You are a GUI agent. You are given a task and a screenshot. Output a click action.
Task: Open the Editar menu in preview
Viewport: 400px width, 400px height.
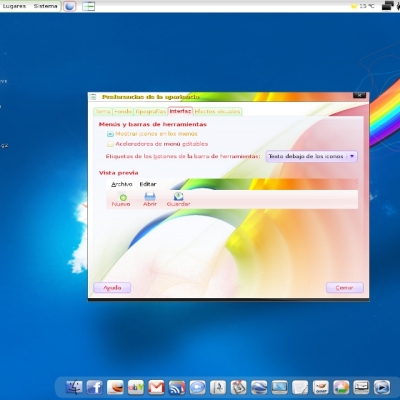[148, 184]
